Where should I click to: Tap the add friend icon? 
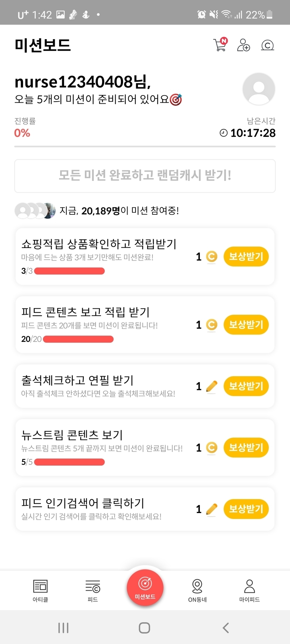[244, 45]
